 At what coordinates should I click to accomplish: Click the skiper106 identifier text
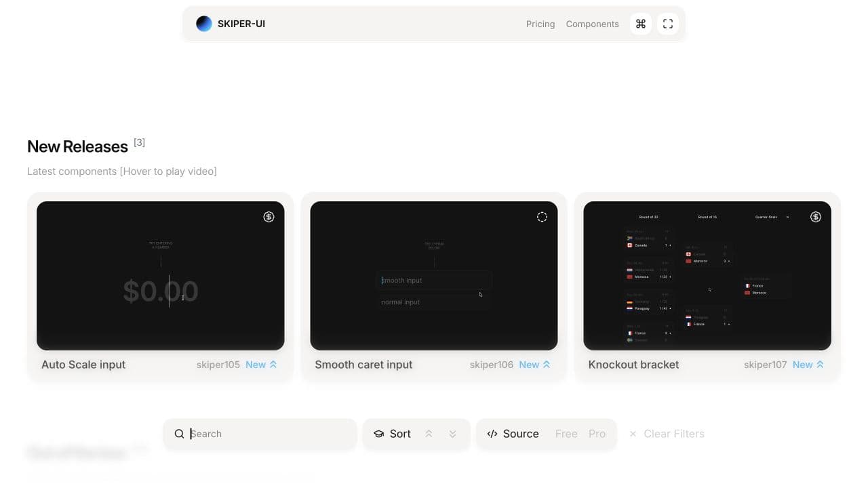492,365
